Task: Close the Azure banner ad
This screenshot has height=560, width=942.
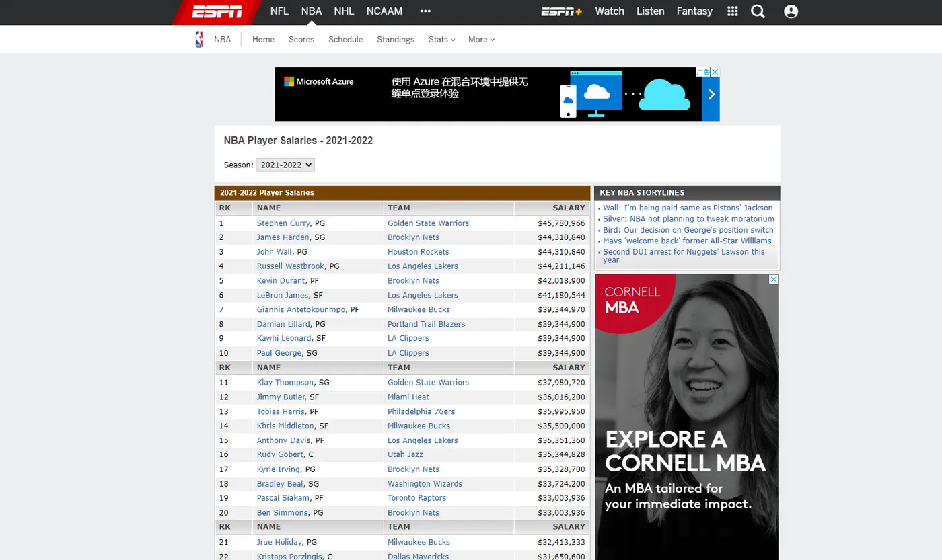Action: click(x=715, y=72)
